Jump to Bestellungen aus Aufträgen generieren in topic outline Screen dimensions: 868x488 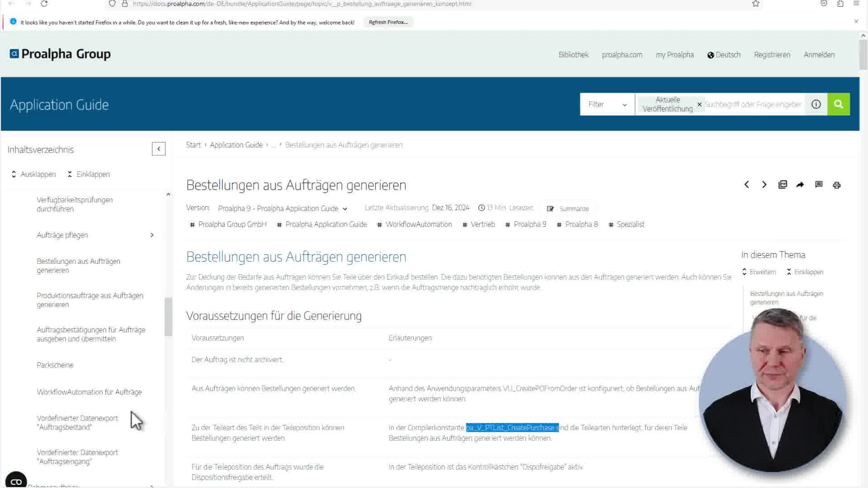(786, 298)
